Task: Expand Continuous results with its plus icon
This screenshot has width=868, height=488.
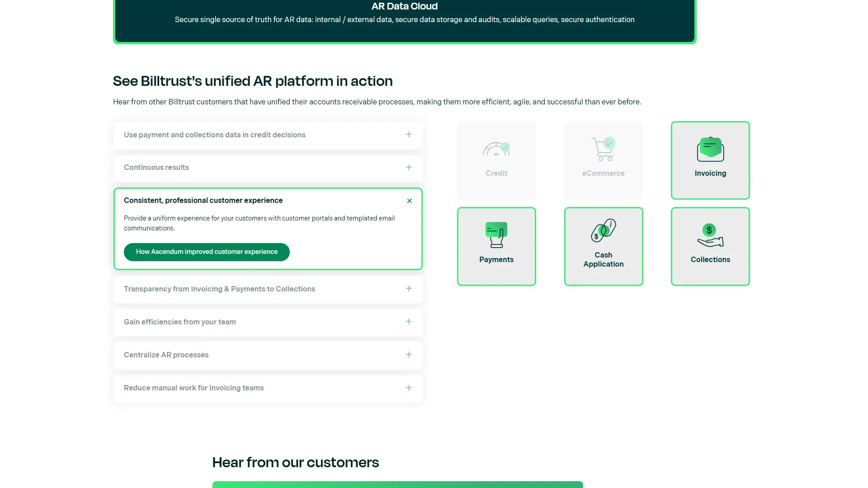Action: pos(409,168)
